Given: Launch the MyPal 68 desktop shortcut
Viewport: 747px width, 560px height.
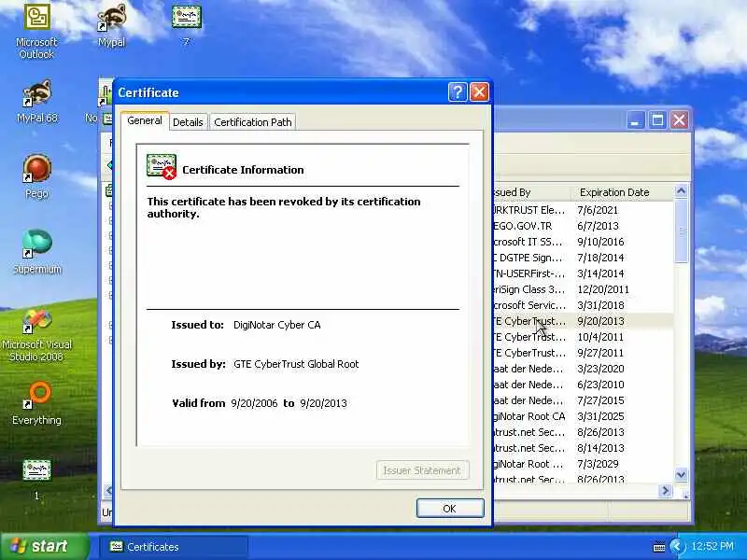Looking at the screenshot, I should 36,101.
